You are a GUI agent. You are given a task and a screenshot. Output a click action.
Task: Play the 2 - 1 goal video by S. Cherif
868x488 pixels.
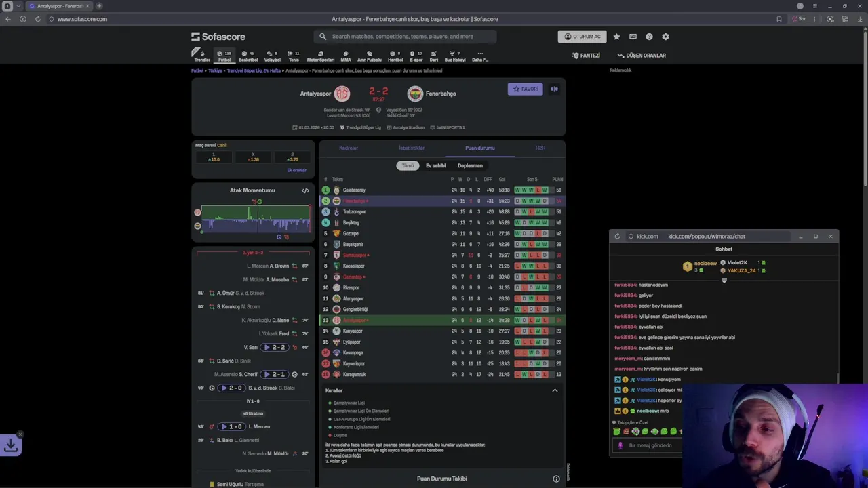pyautogui.click(x=275, y=374)
